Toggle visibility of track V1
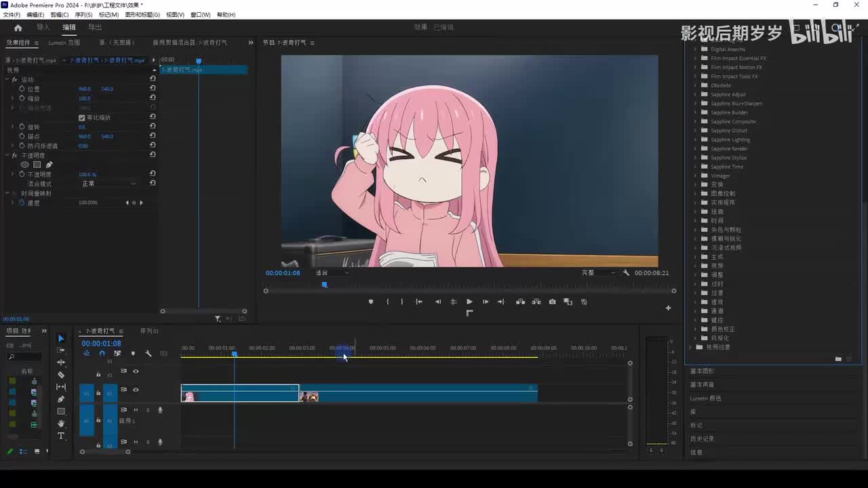 (136, 390)
